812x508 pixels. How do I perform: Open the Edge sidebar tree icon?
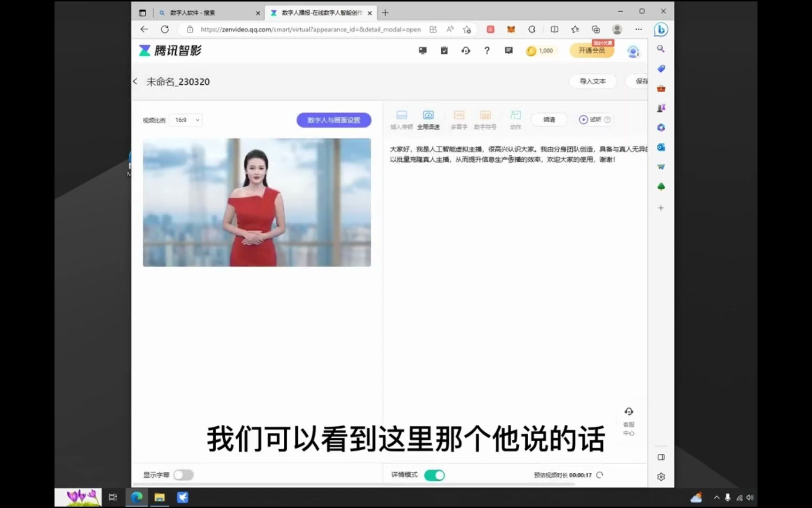pos(661,187)
